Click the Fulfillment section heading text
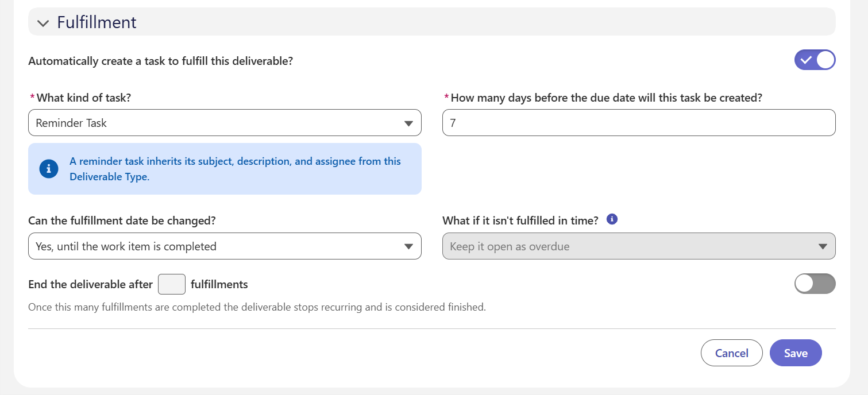The width and height of the screenshot is (868, 395). 97,22
